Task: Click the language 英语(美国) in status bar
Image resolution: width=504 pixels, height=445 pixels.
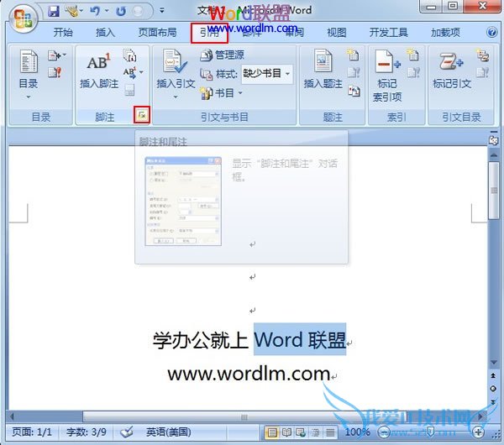Action: pyautogui.click(x=169, y=432)
